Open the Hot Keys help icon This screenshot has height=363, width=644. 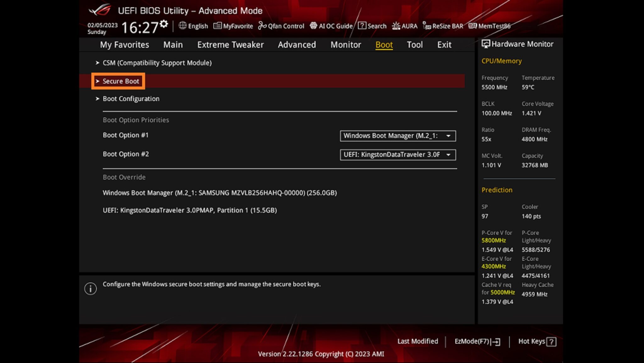point(551,342)
